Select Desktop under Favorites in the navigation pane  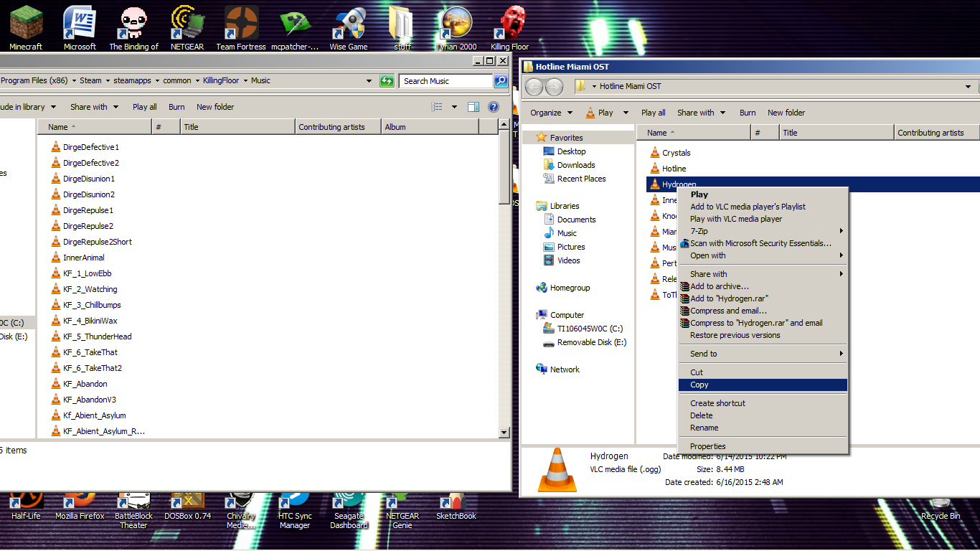pyautogui.click(x=565, y=151)
